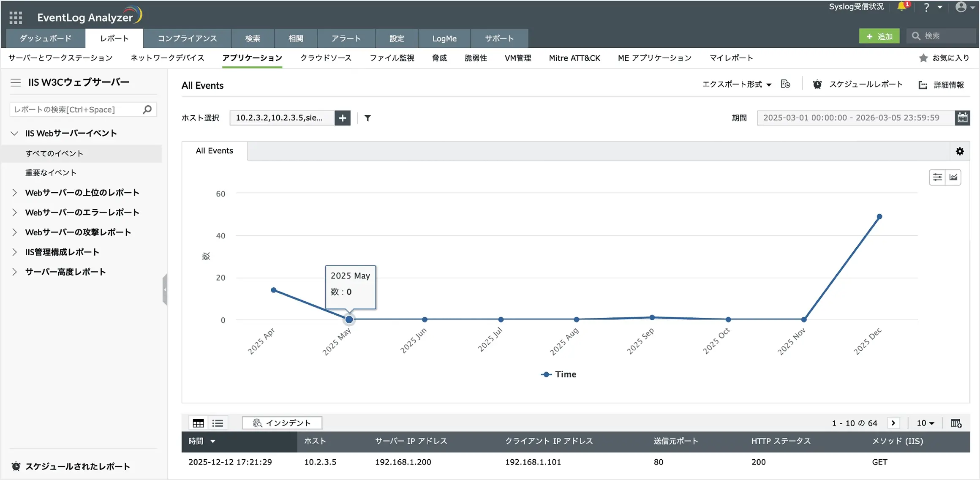
Task: Click the 期間 date range field
Action: pos(856,117)
